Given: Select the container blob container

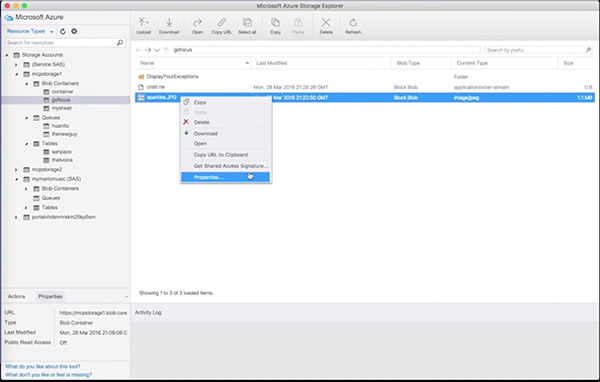Looking at the screenshot, I should pos(62,91).
